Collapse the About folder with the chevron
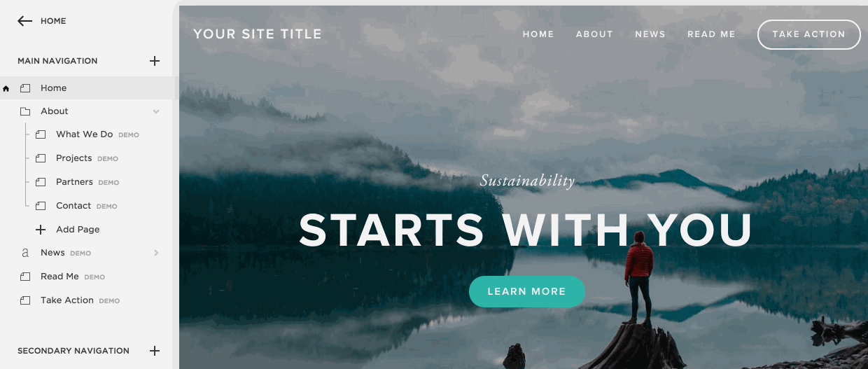The width and height of the screenshot is (868, 369). click(156, 111)
